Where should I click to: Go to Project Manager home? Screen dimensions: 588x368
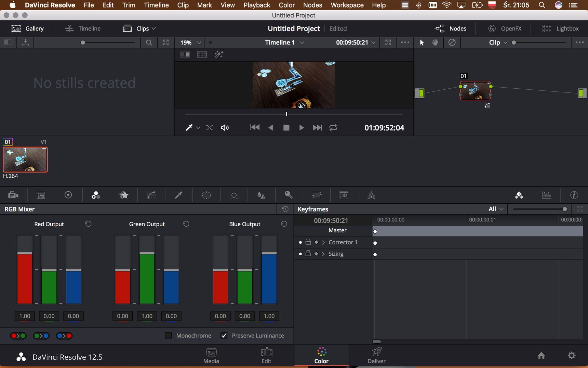click(541, 356)
